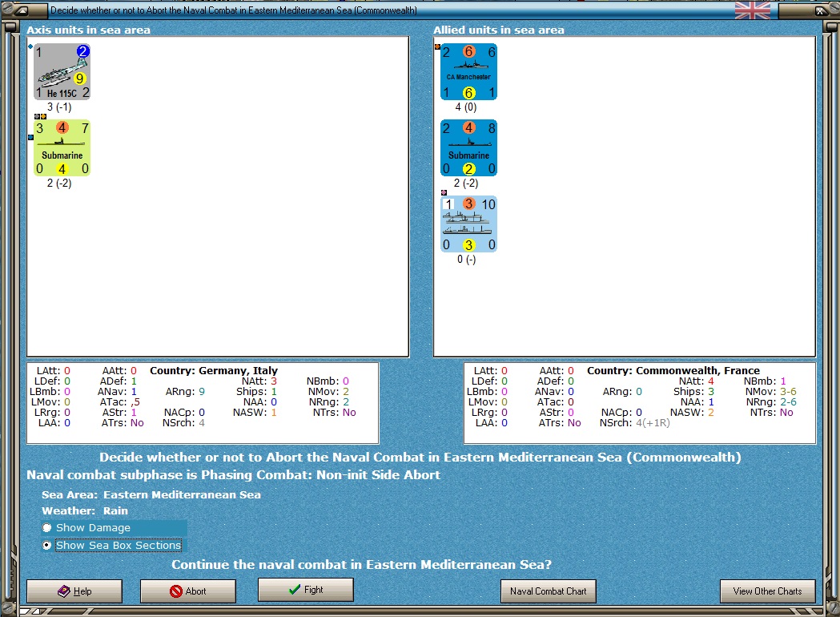Click the Axis ARng value 9
Viewport: 840px width, 617px height.
[x=202, y=391]
